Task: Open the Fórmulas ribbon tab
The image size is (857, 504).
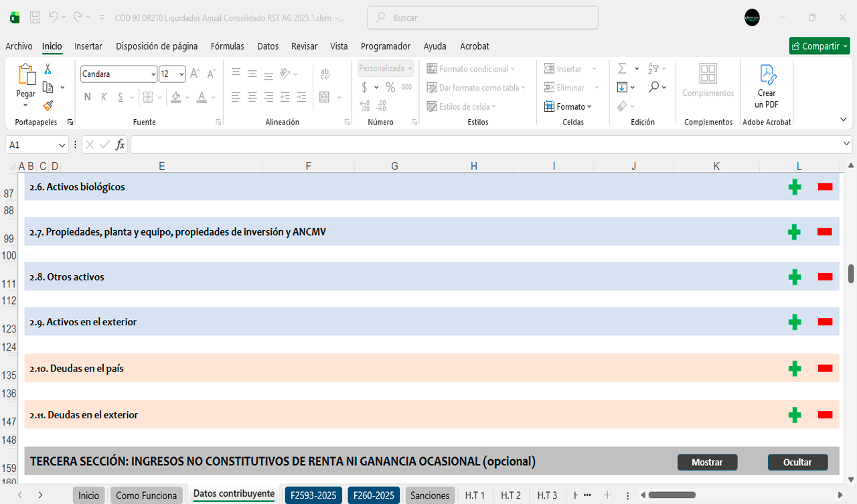Action: pyautogui.click(x=227, y=46)
